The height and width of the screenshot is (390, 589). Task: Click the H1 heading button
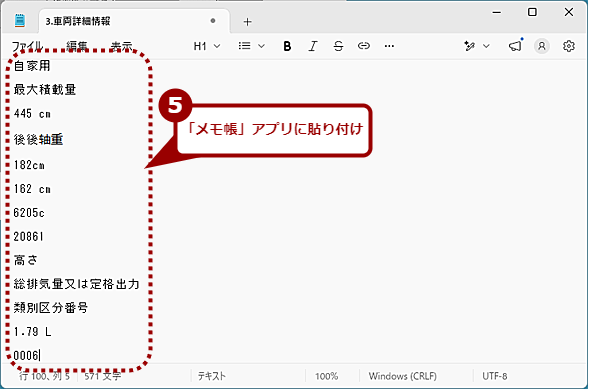(200, 46)
